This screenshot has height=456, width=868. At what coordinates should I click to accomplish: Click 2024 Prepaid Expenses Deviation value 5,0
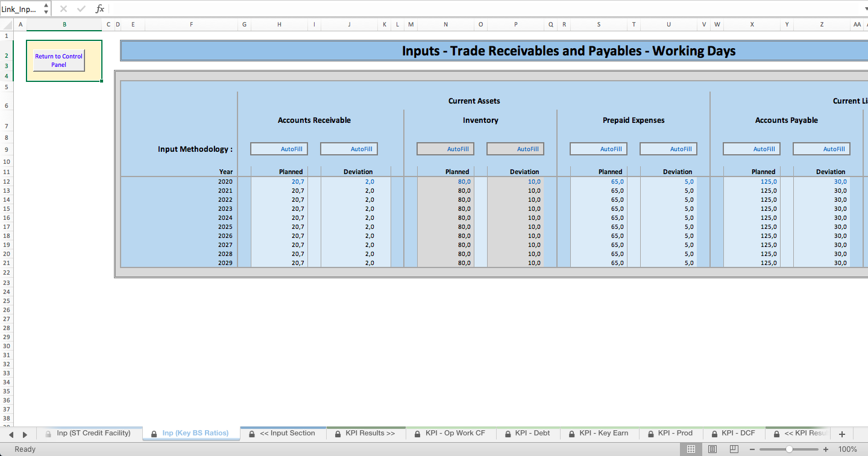click(x=669, y=217)
